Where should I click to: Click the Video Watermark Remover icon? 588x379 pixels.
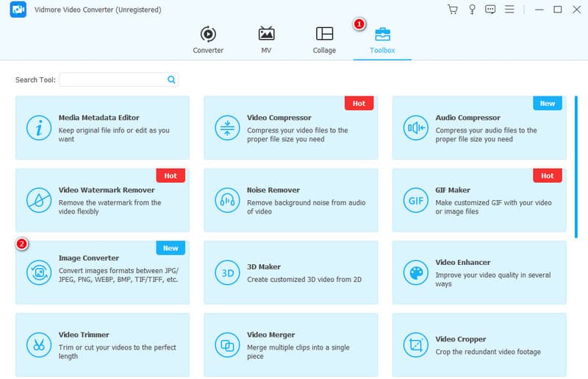37,199
